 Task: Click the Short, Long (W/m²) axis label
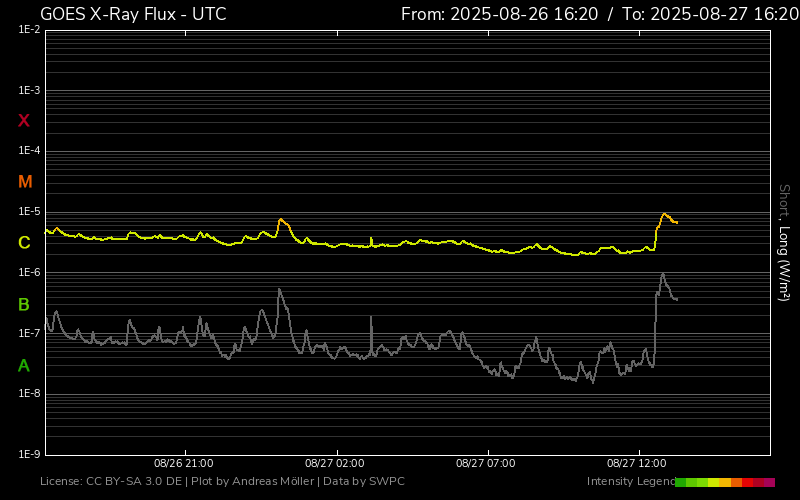coord(784,242)
